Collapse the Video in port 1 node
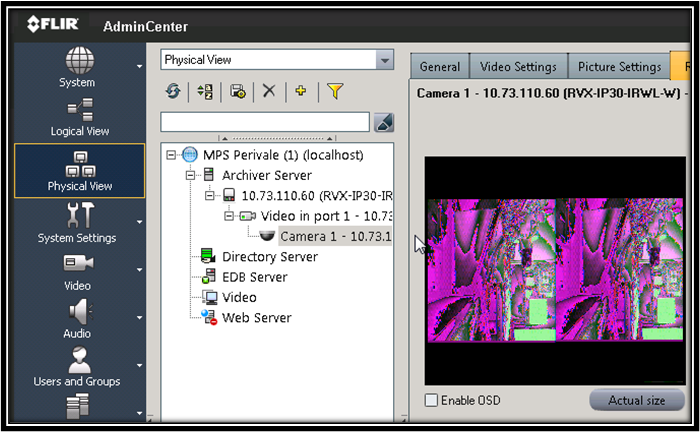Screen dimensions: 700x432 [x=229, y=216]
